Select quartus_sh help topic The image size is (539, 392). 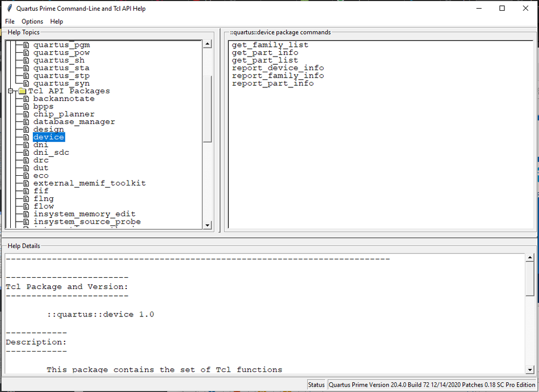59,60
